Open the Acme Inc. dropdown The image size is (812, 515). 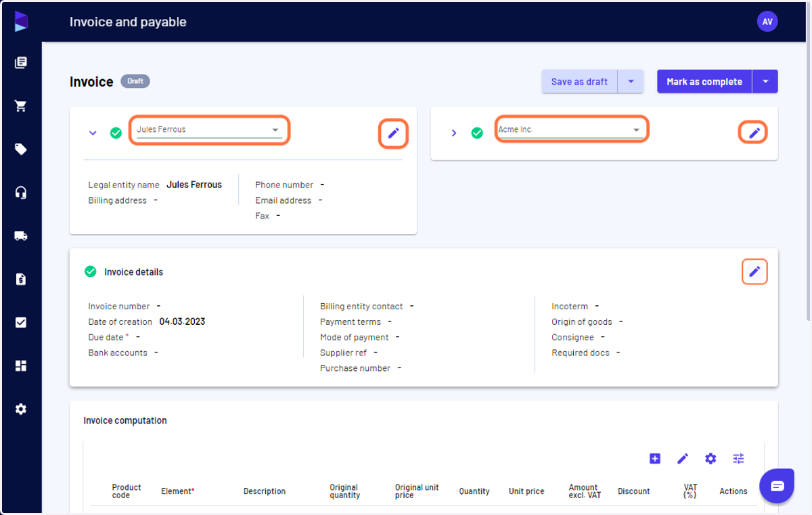coord(570,129)
